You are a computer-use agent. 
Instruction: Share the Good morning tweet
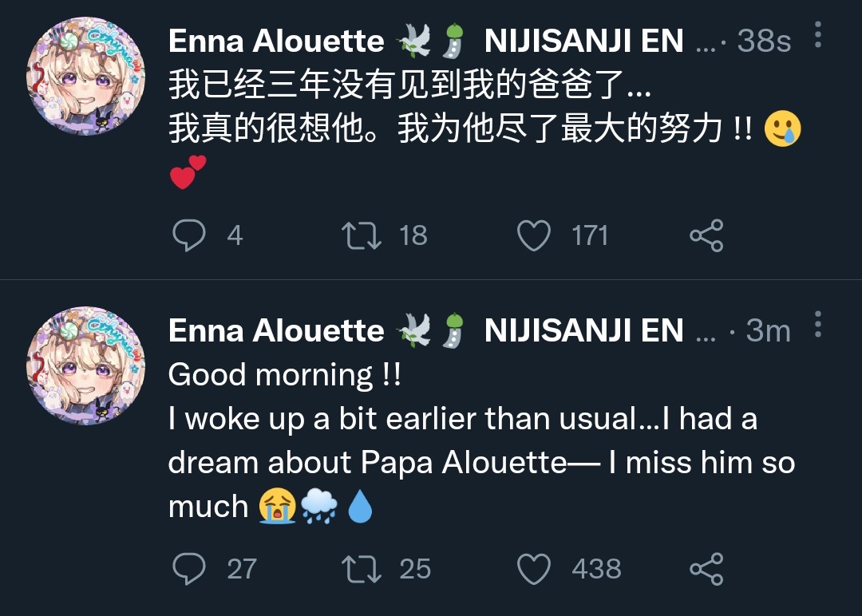pos(706,569)
